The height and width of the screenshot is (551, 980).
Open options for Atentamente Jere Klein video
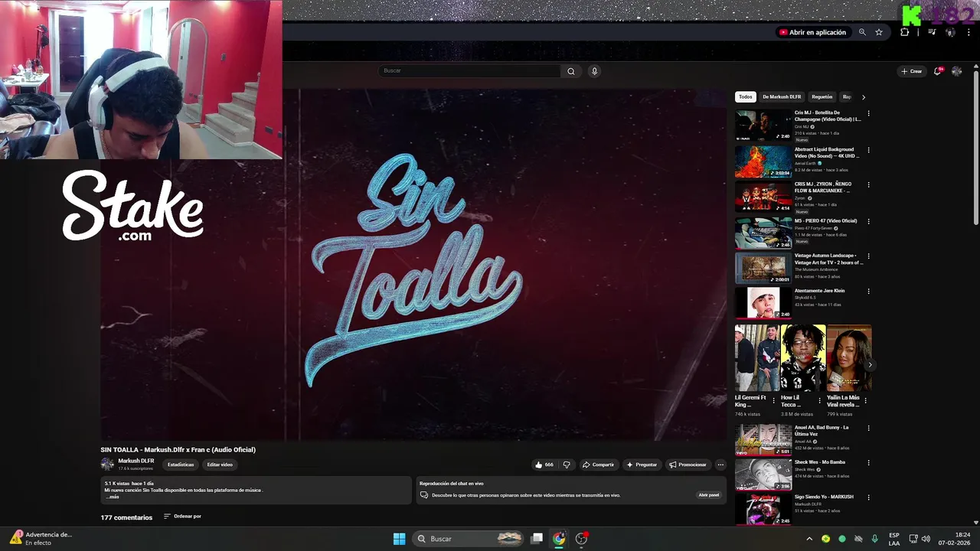pyautogui.click(x=868, y=291)
